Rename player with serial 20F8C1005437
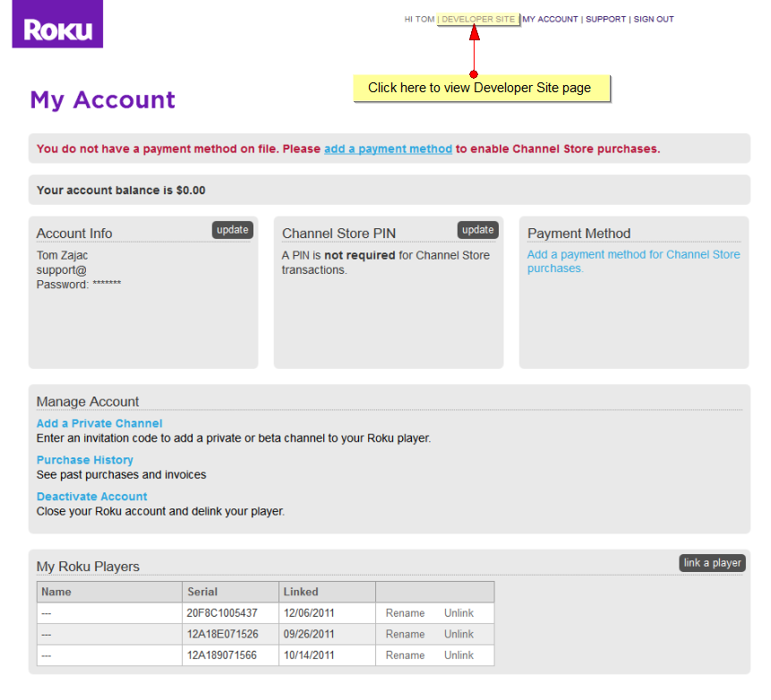Screen dimensions: 771x700 tap(405, 613)
